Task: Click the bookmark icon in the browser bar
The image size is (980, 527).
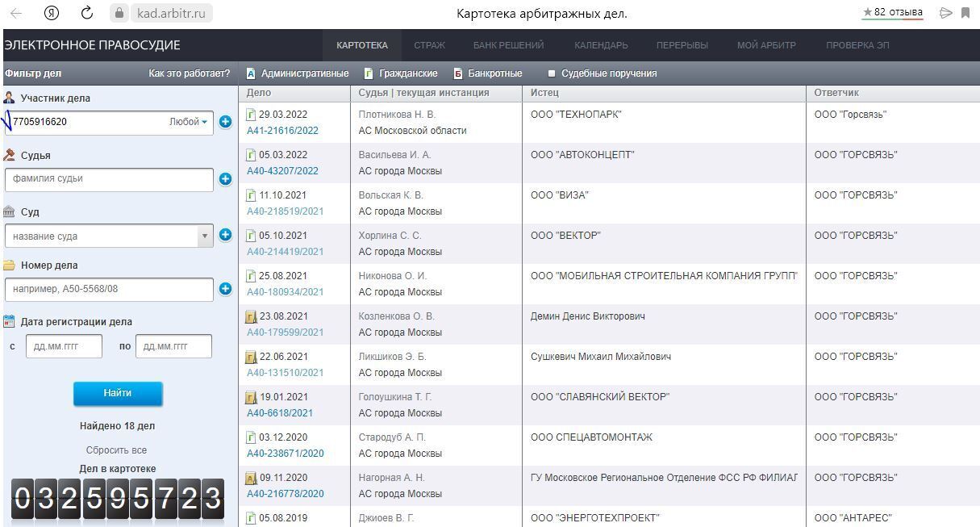Action: [x=965, y=13]
